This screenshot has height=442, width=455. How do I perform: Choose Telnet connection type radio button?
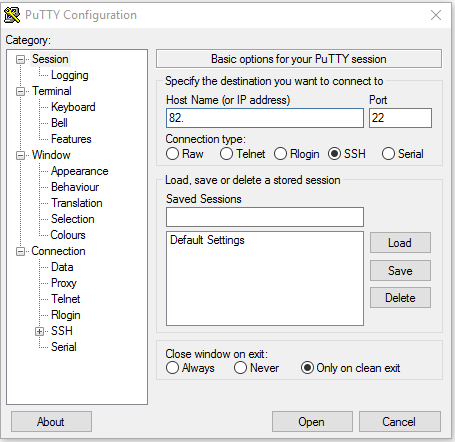click(x=226, y=154)
